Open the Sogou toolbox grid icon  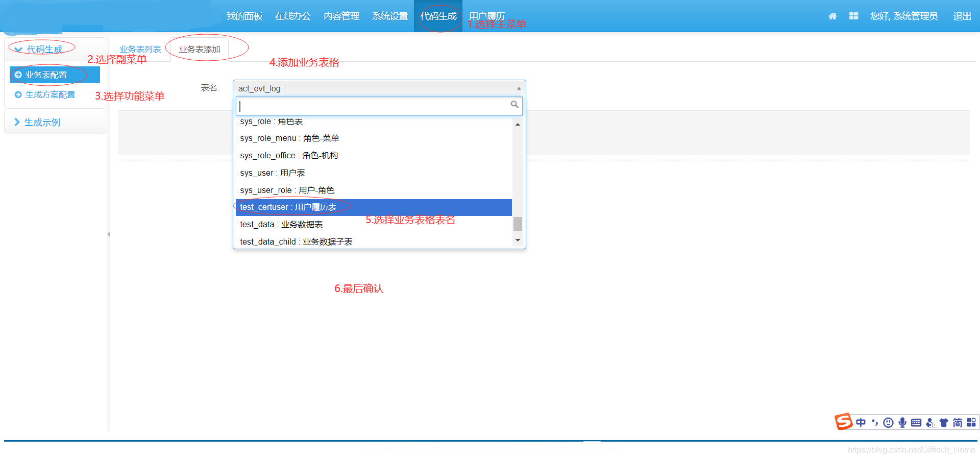971,422
